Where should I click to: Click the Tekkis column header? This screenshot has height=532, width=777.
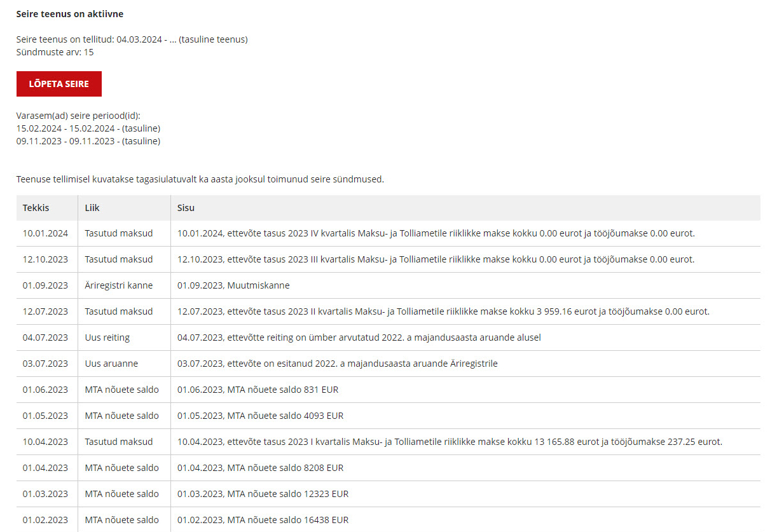tap(36, 208)
